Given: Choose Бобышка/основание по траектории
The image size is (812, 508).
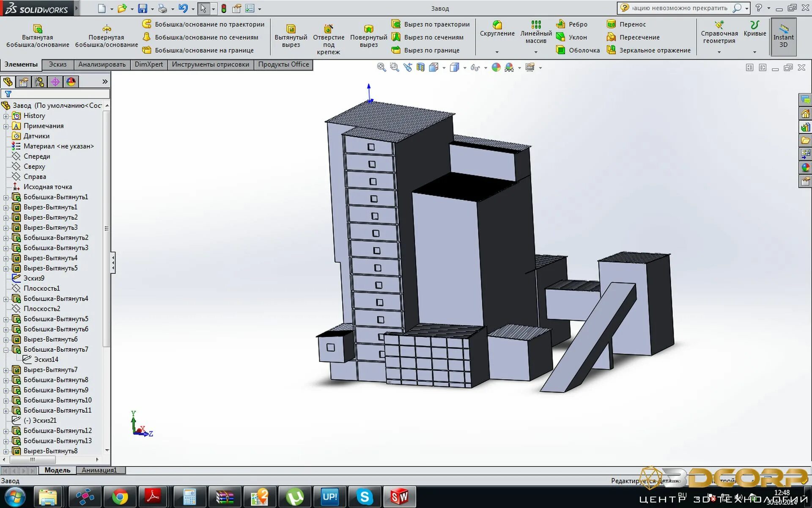Looking at the screenshot, I should pyautogui.click(x=203, y=24).
